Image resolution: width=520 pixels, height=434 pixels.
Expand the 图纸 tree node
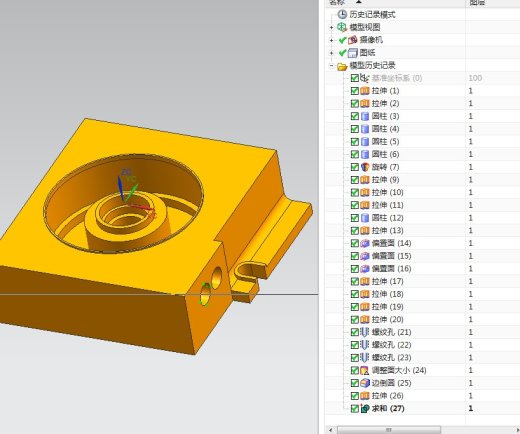pyautogui.click(x=331, y=53)
